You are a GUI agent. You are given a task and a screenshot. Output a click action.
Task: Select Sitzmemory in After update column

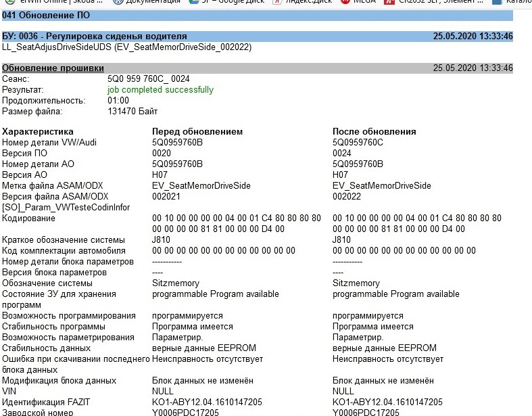coord(356,283)
